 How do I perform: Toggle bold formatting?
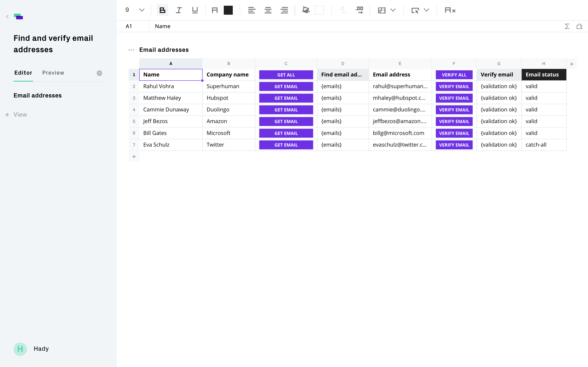pyautogui.click(x=162, y=10)
